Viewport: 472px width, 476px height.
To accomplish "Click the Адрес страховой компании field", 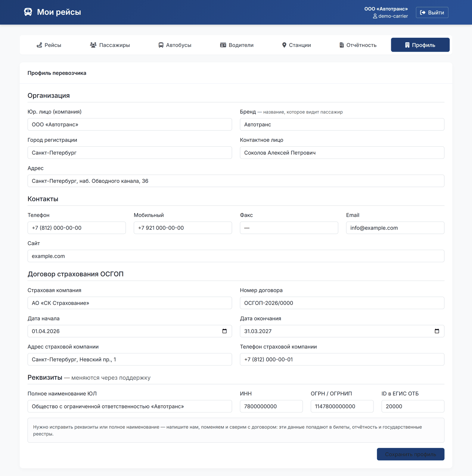I will coord(130,359).
